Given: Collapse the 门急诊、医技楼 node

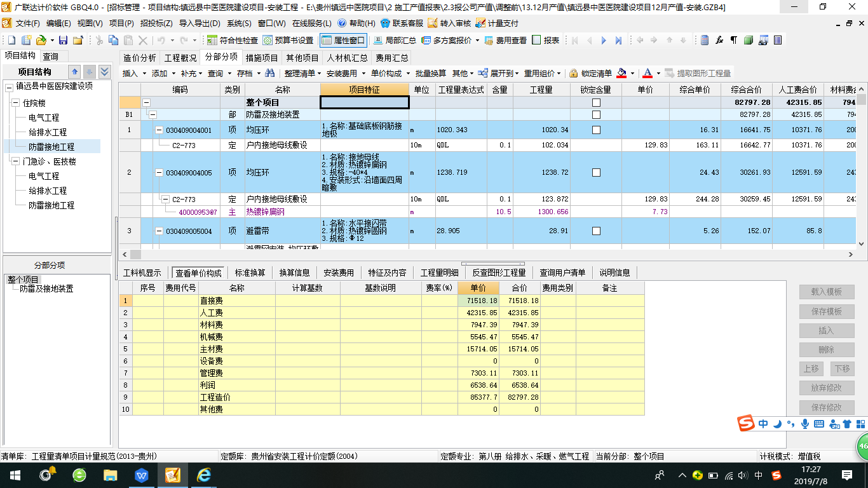Looking at the screenshot, I should coord(15,161).
